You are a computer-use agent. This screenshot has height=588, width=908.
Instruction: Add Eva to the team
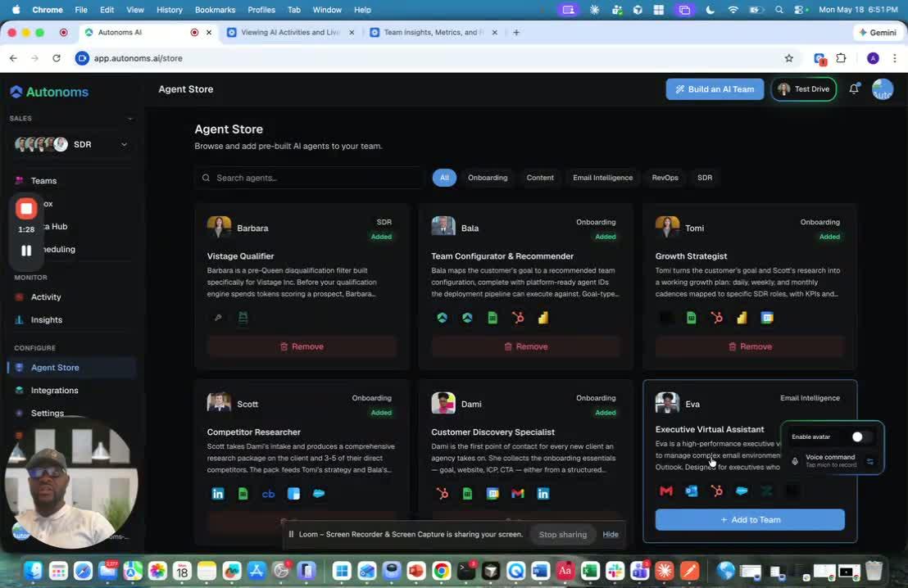(750, 520)
